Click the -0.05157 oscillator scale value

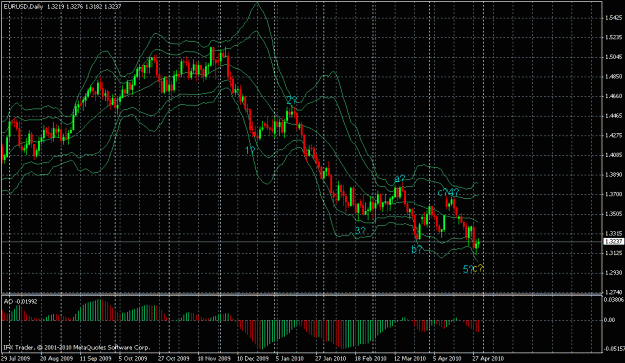(613, 349)
